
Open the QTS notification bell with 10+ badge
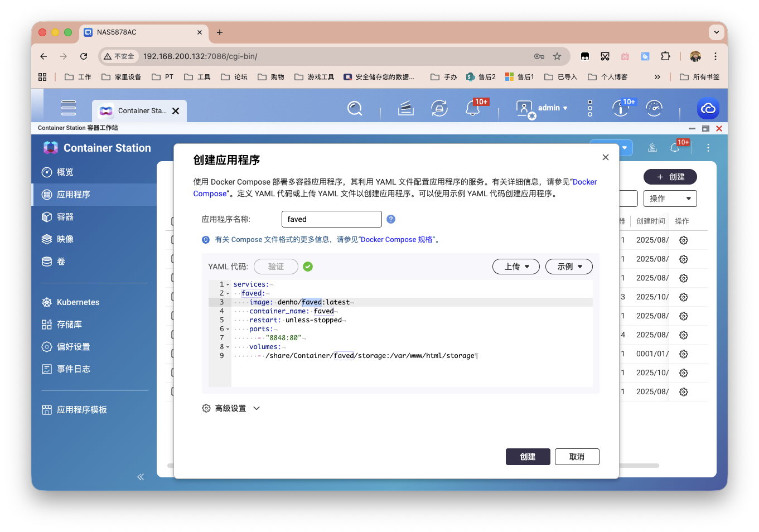point(473,108)
